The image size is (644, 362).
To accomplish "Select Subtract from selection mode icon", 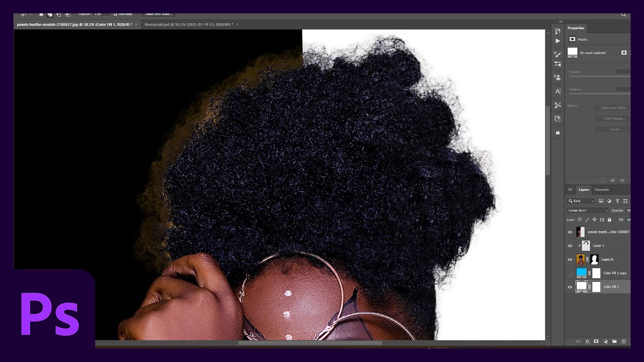I will [x=58, y=15].
